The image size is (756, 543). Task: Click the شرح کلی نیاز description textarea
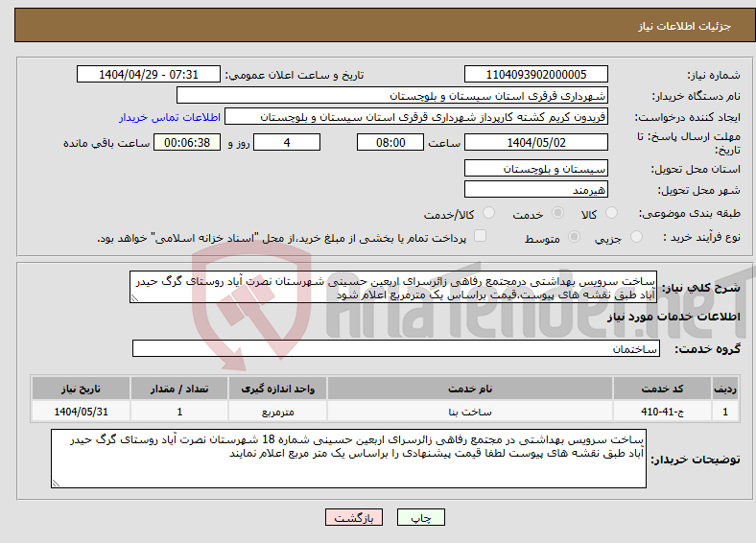click(x=393, y=287)
